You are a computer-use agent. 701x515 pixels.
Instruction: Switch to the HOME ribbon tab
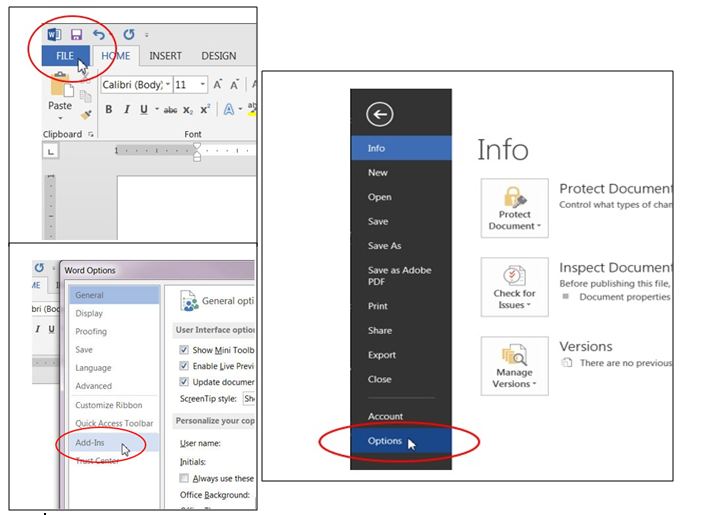coord(116,56)
